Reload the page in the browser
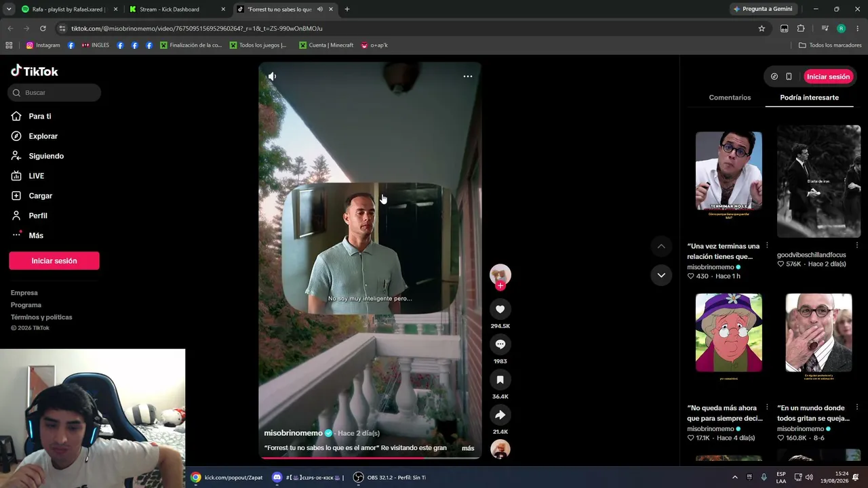 (x=43, y=28)
